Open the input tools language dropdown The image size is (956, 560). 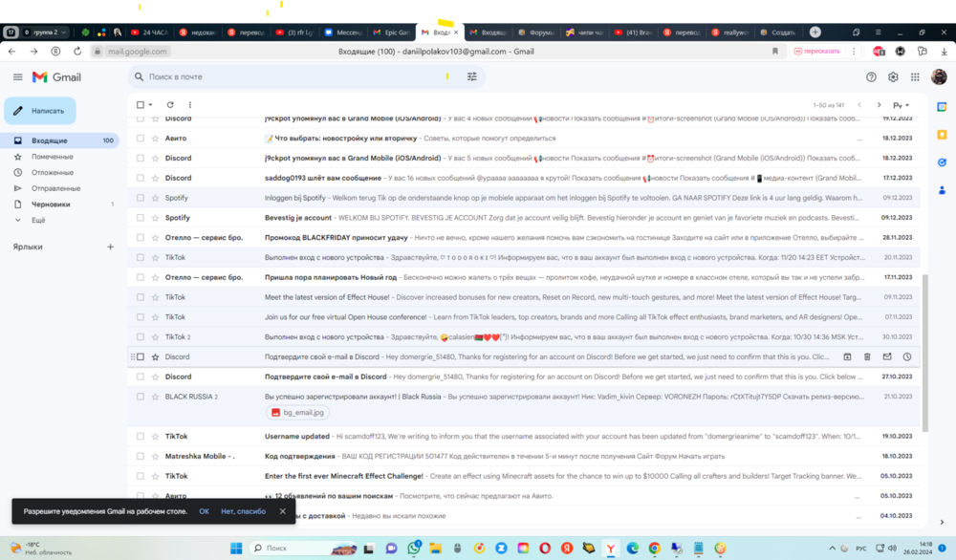point(902,105)
